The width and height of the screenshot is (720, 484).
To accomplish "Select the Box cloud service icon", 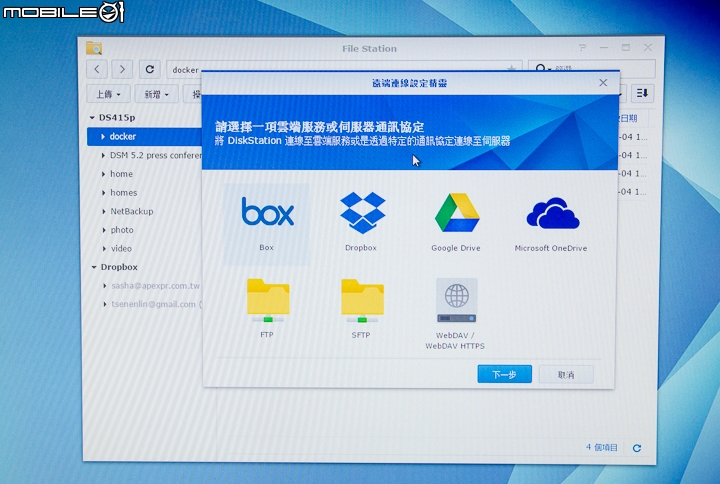I will tap(267, 212).
